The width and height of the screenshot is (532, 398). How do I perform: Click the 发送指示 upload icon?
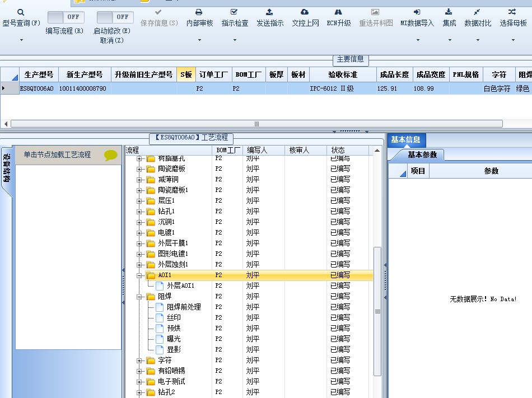click(269, 12)
